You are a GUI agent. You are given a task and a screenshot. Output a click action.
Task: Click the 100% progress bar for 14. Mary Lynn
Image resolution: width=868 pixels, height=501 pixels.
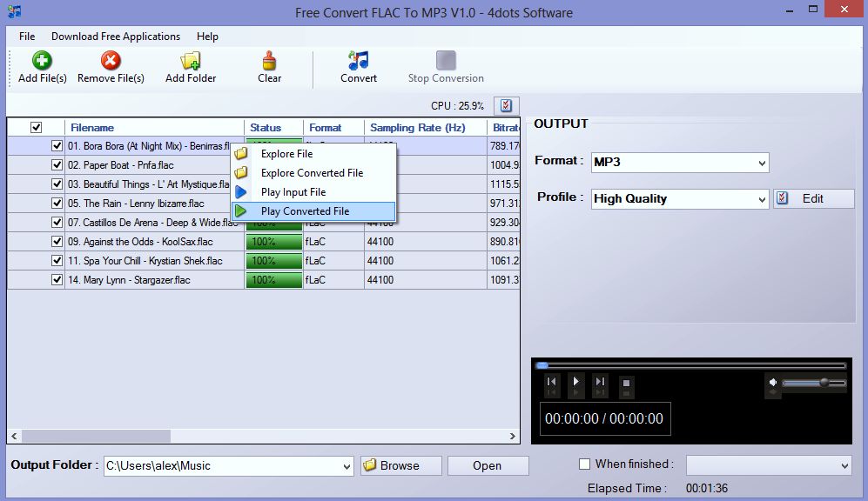[x=274, y=280]
